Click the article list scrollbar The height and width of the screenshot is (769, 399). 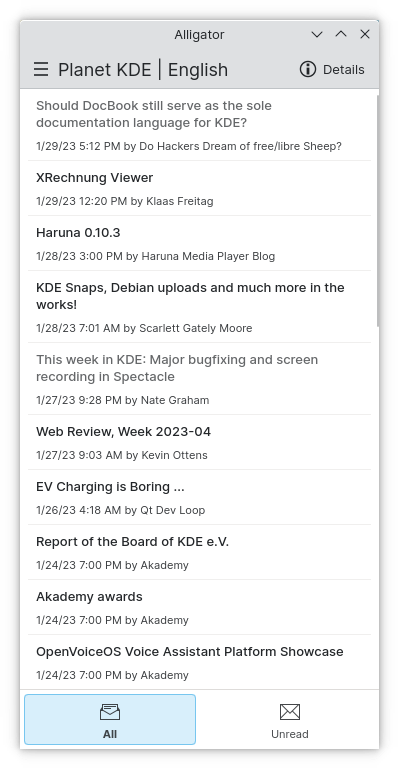click(377, 211)
